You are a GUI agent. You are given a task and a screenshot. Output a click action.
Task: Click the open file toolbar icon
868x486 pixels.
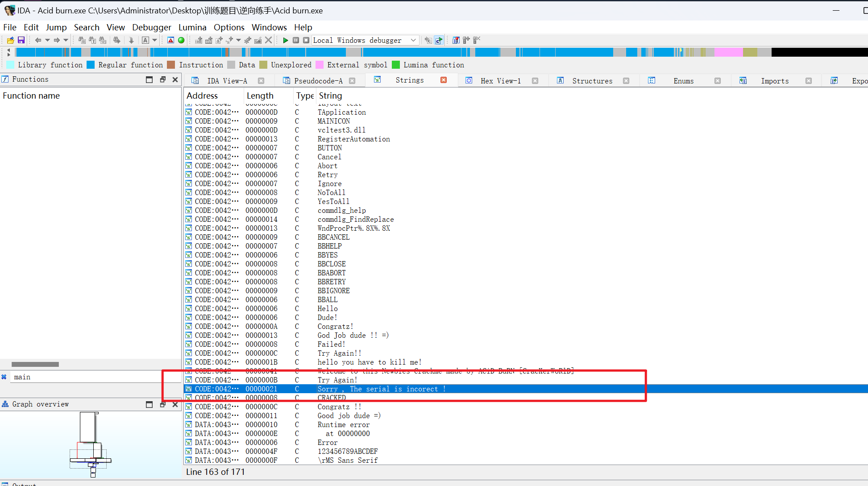tap(10, 40)
